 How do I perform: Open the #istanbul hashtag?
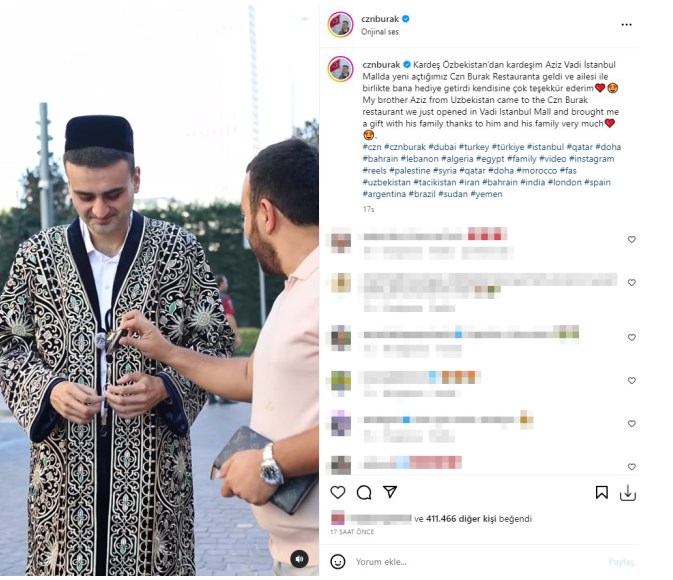tap(545, 147)
